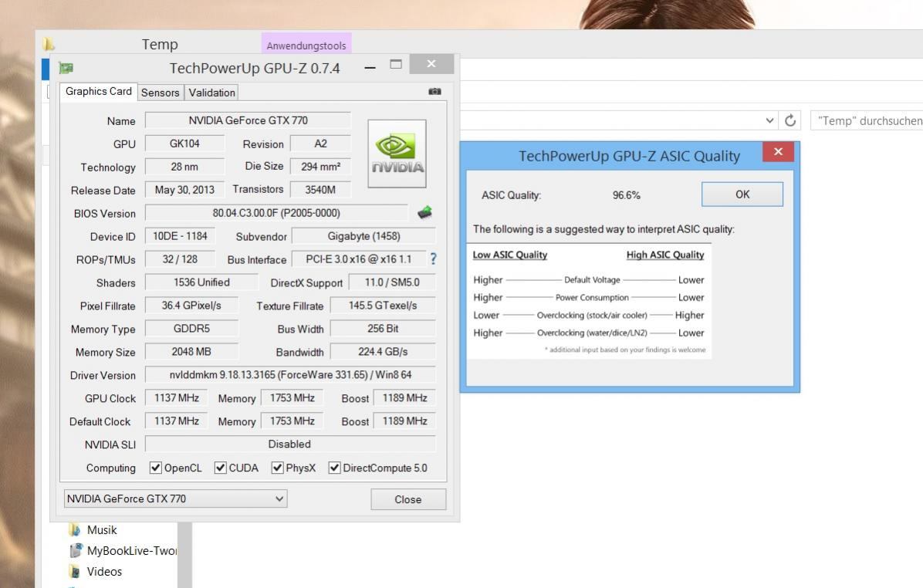Close the ASIC Quality dialog
The image size is (923, 588).
[778, 152]
